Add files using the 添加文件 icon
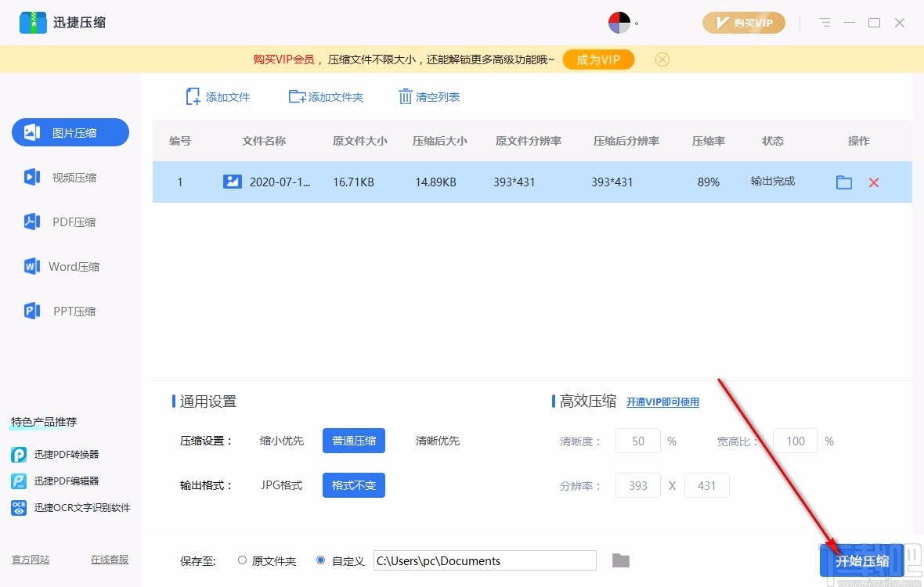This screenshot has height=587, width=924. (x=192, y=96)
